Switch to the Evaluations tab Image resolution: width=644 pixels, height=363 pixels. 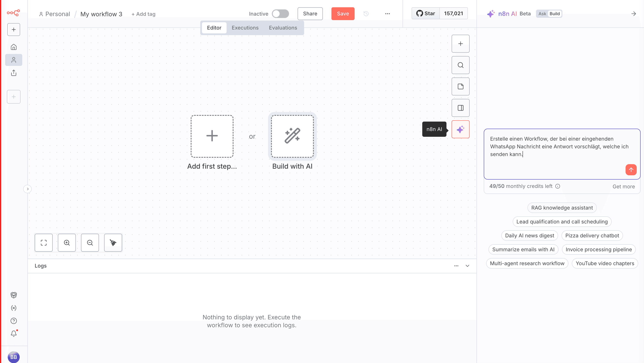(x=283, y=28)
